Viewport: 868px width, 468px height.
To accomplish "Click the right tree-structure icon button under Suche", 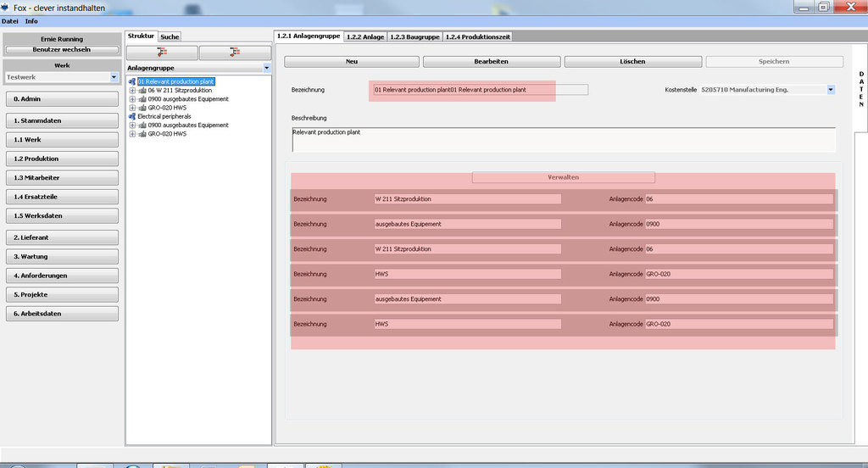I will (x=234, y=53).
